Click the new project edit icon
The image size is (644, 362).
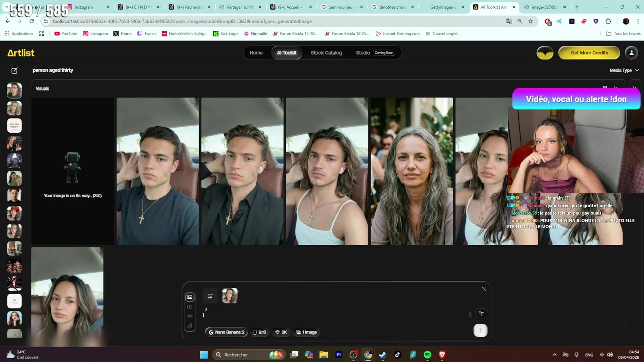click(x=14, y=70)
